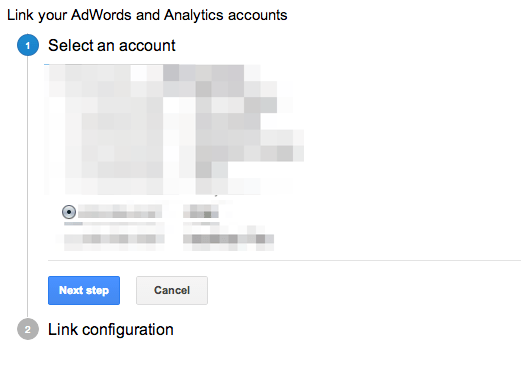Click the large pixelated account list panel
The image size is (521, 388).
(174, 129)
